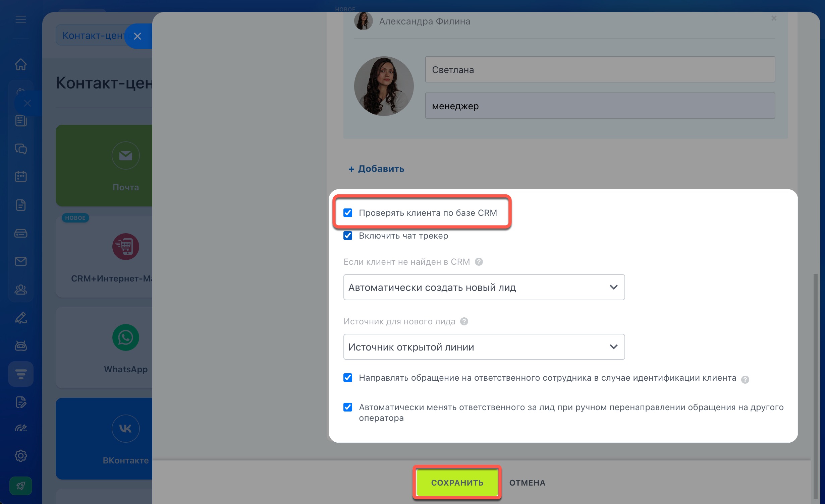Image resolution: width=825 pixels, height=504 pixels.
Task: Click the rocket icon at the sidebar bottom
Action: pyautogui.click(x=21, y=486)
